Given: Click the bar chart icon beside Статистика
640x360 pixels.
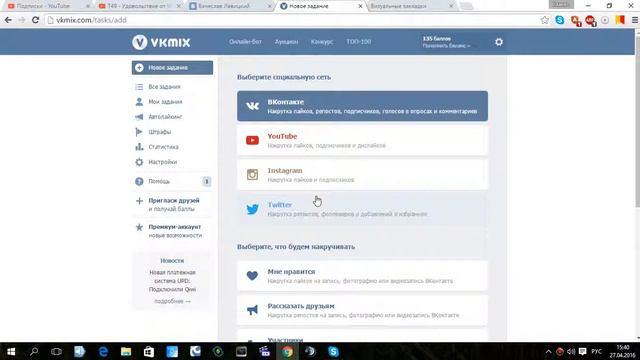Looking at the screenshot, I should tap(139, 147).
